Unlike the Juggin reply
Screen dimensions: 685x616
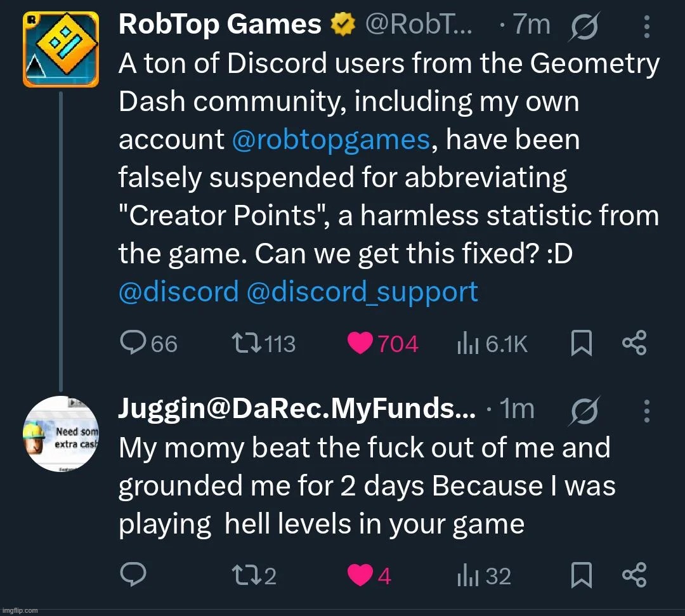pos(361,575)
